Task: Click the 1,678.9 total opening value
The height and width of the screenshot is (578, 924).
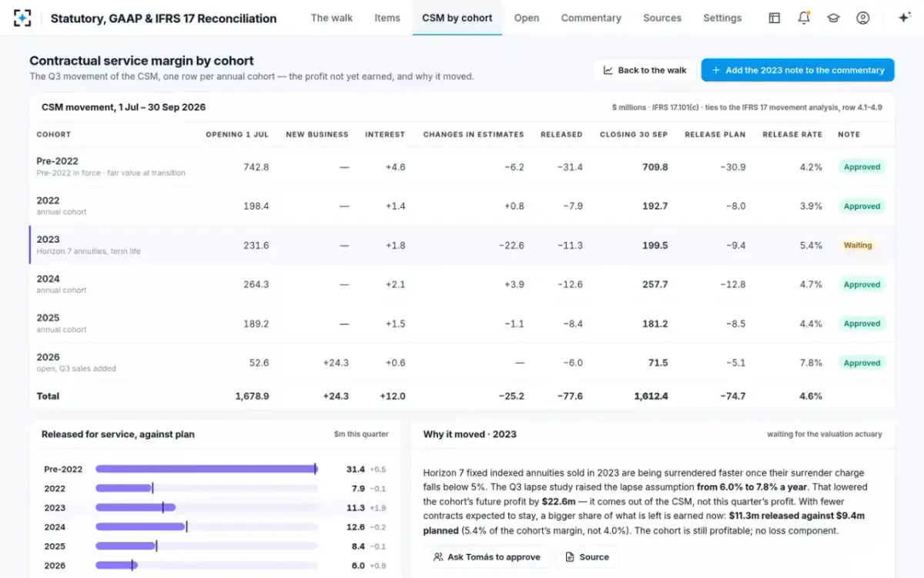Action: (252, 396)
